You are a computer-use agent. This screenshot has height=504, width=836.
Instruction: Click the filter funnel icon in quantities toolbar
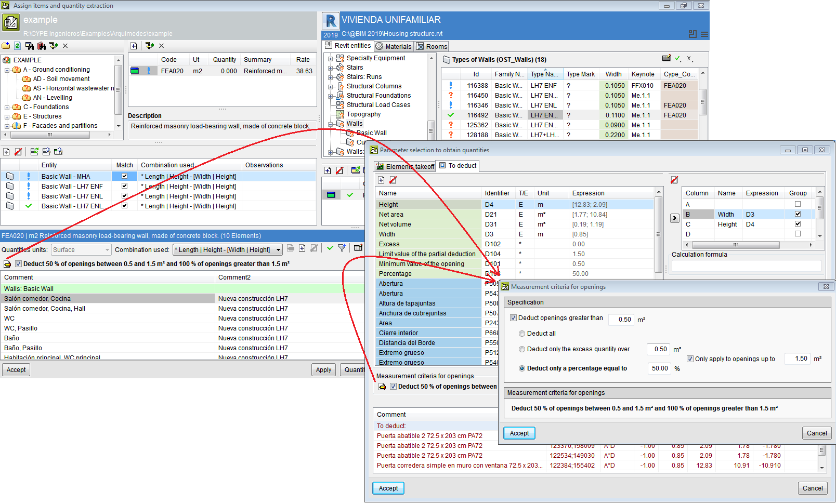coord(342,248)
